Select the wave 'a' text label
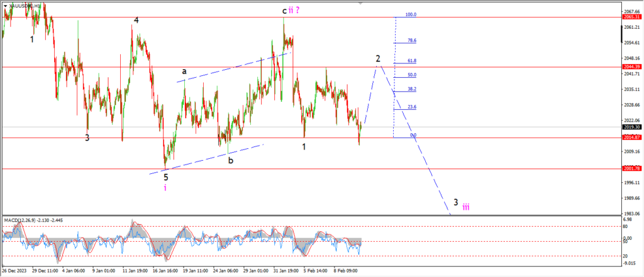Screen dimensions: 644x277 tap(184, 72)
